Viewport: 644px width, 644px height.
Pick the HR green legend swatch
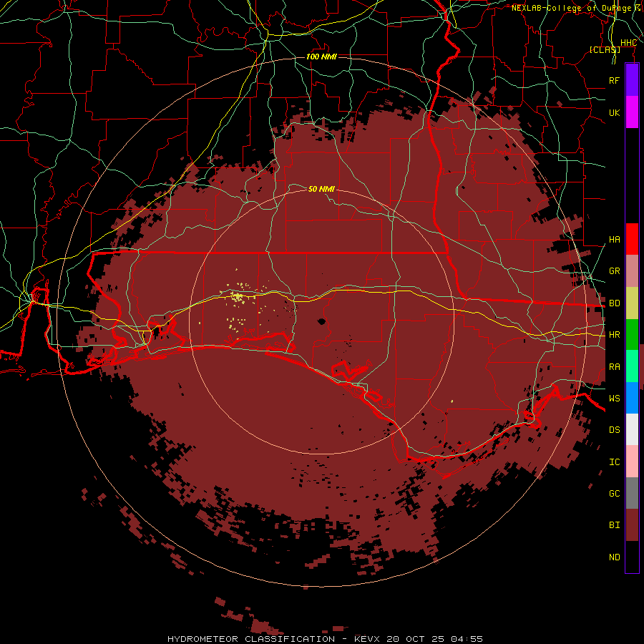tap(632, 335)
